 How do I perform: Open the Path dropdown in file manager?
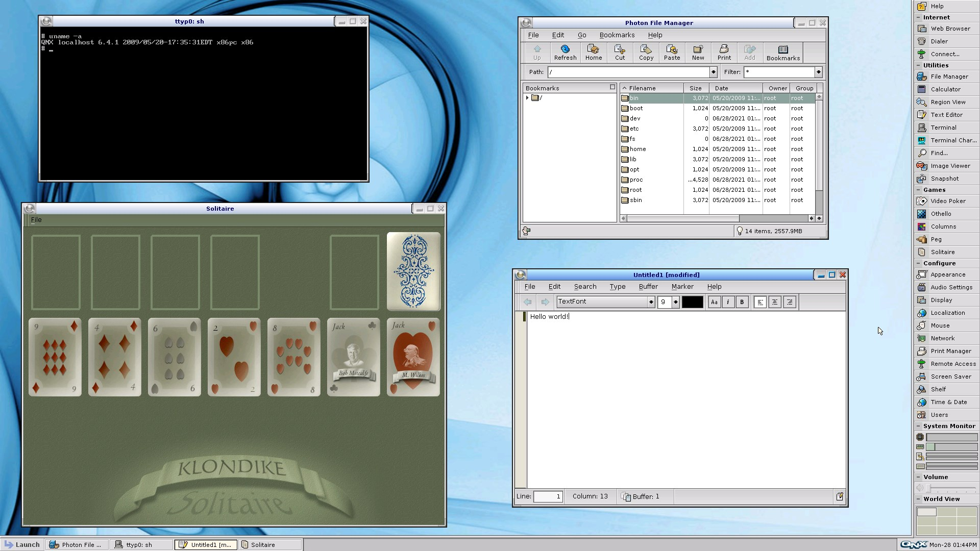tap(713, 72)
